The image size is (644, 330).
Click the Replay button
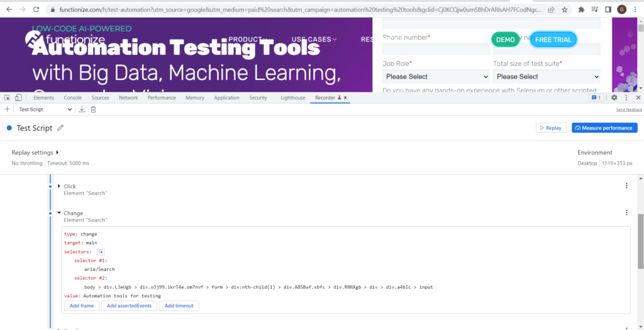pos(551,128)
